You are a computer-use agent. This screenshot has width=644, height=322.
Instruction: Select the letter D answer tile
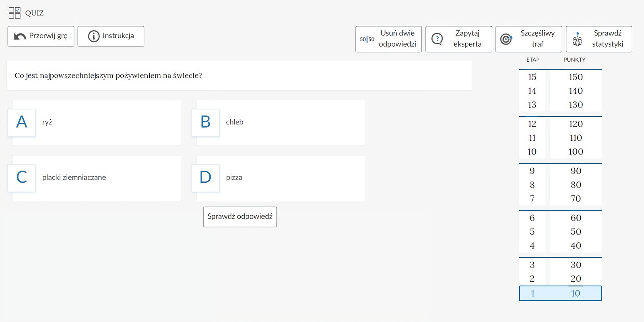tap(205, 178)
